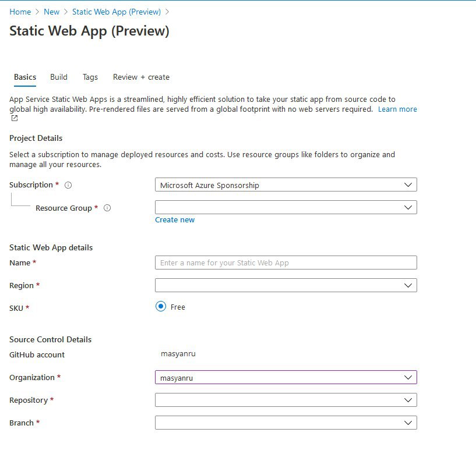Image resolution: width=476 pixels, height=461 pixels.
Task: Click the Home breadcrumb link
Action: click(20, 12)
